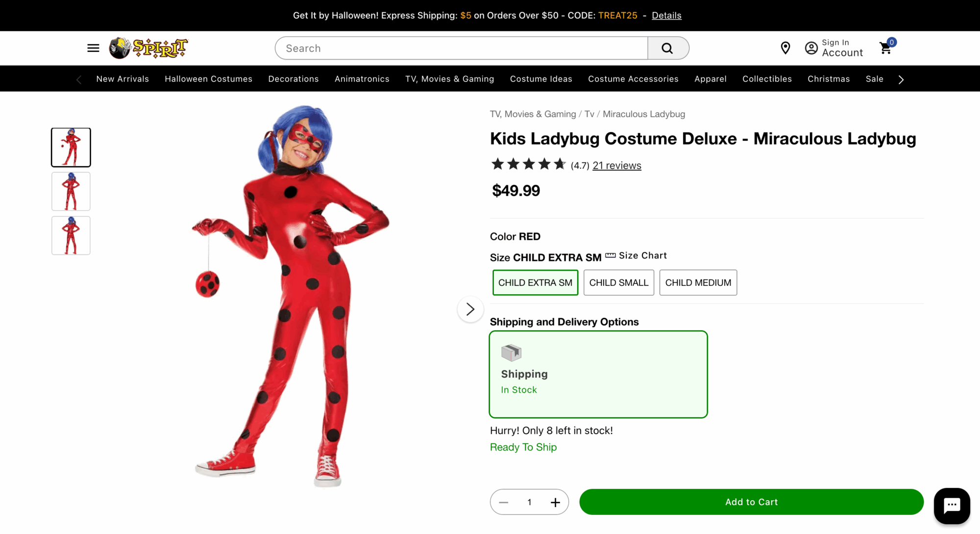This screenshot has height=534, width=980.
Task: Open the shopping cart
Action: 886,48
